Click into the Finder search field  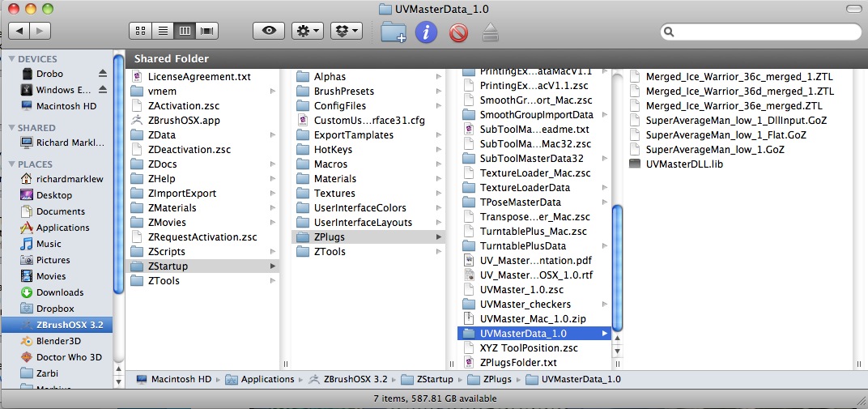coord(760,32)
